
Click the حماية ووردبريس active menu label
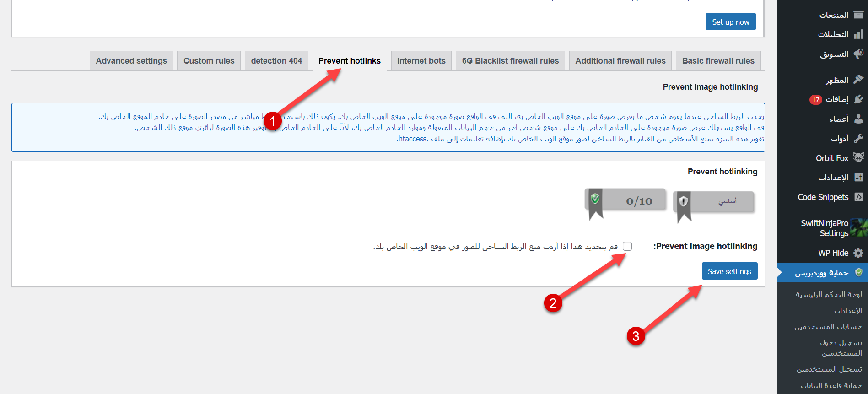coord(822,273)
